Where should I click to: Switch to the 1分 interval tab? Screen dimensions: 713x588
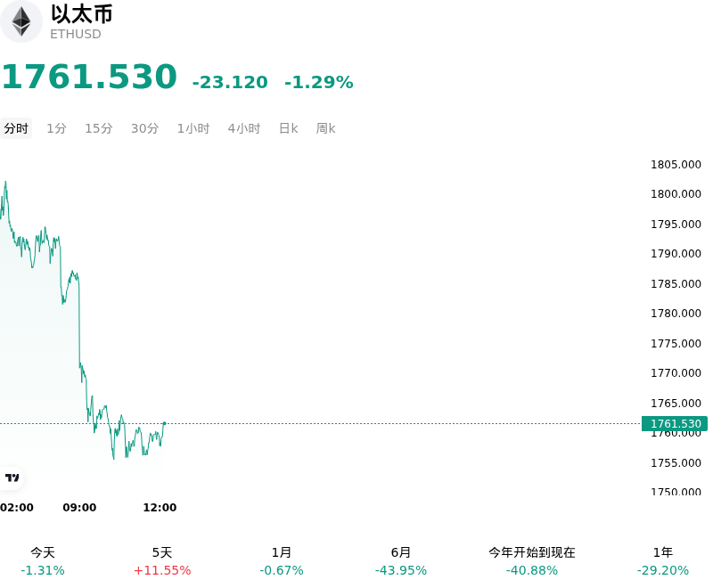[x=56, y=128]
